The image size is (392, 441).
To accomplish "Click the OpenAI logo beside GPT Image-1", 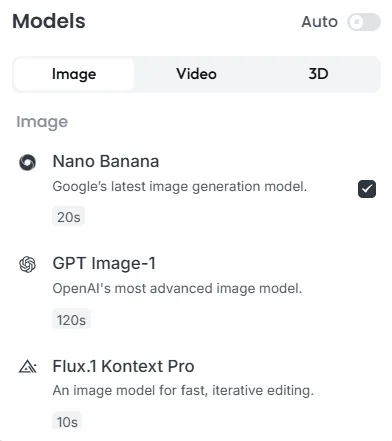I will (x=27, y=265).
